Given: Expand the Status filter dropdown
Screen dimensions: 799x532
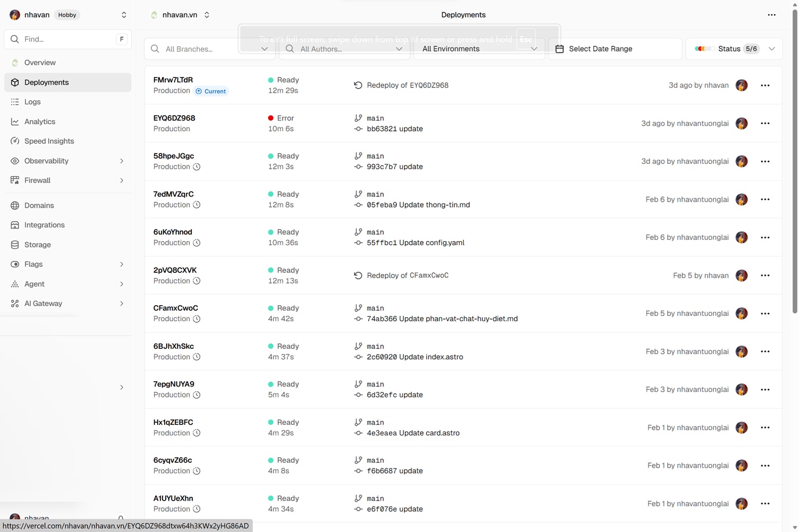Looking at the screenshot, I should (771, 48).
